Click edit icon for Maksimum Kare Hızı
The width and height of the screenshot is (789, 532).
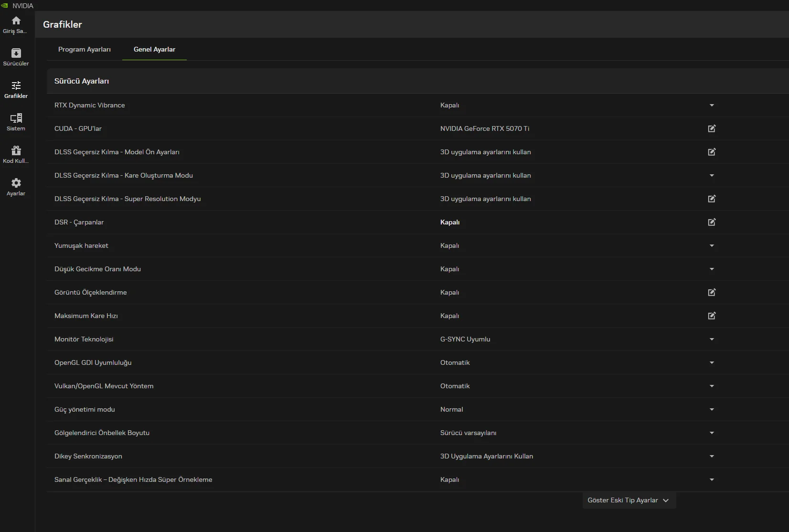pyautogui.click(x=712, y=316)
